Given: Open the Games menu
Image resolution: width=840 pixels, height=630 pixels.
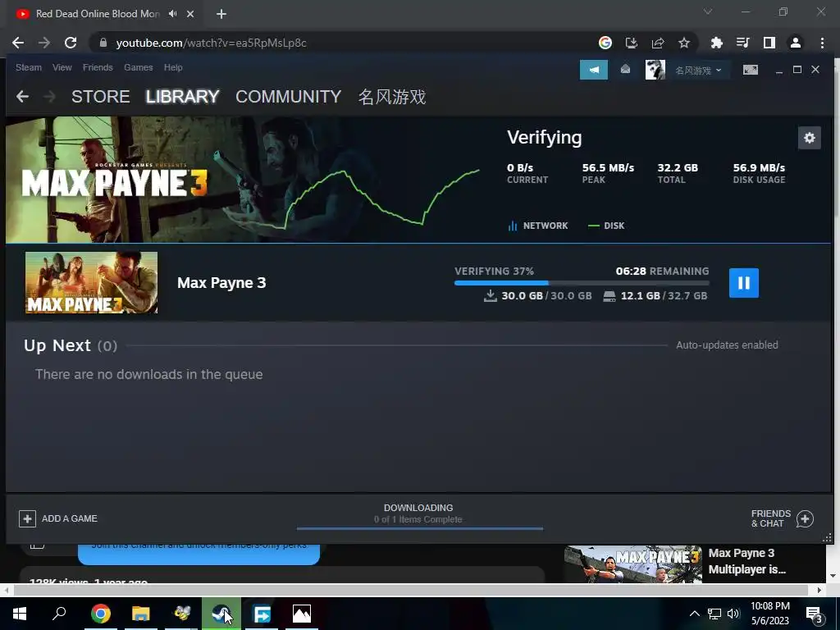Looking at the screenshot, I should (x=138, y=67).
